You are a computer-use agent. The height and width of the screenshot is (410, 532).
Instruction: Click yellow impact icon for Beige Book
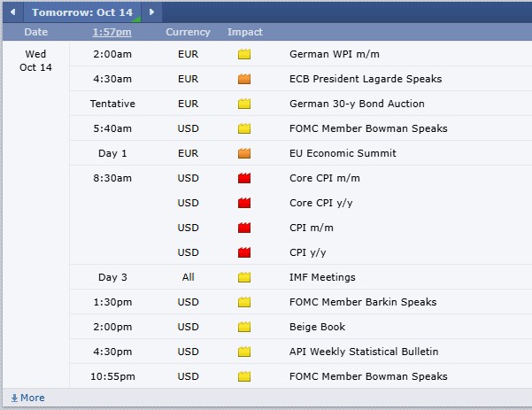point(244,327)
